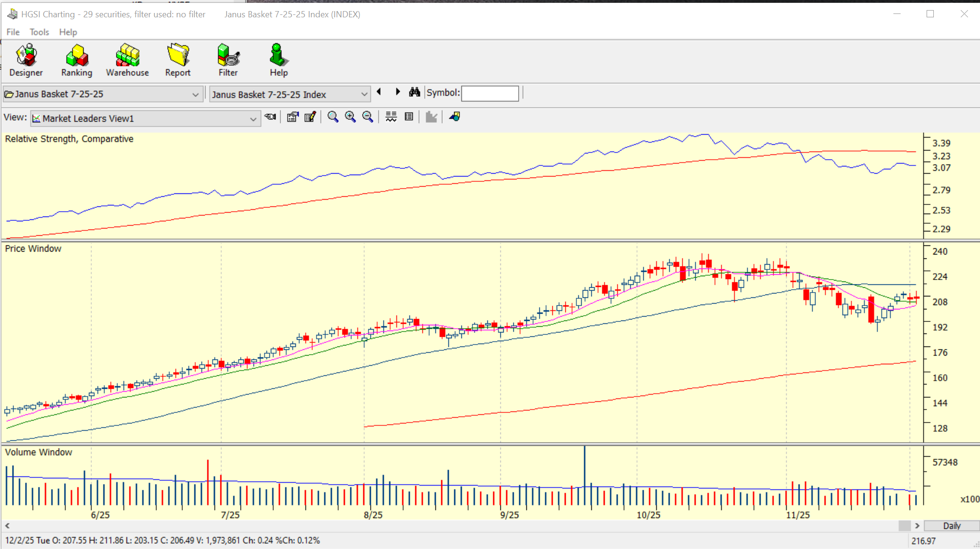The width and height of the screenshot is (980, 549).
Task: Open the Report folder icon
Action: click(178, 60)
